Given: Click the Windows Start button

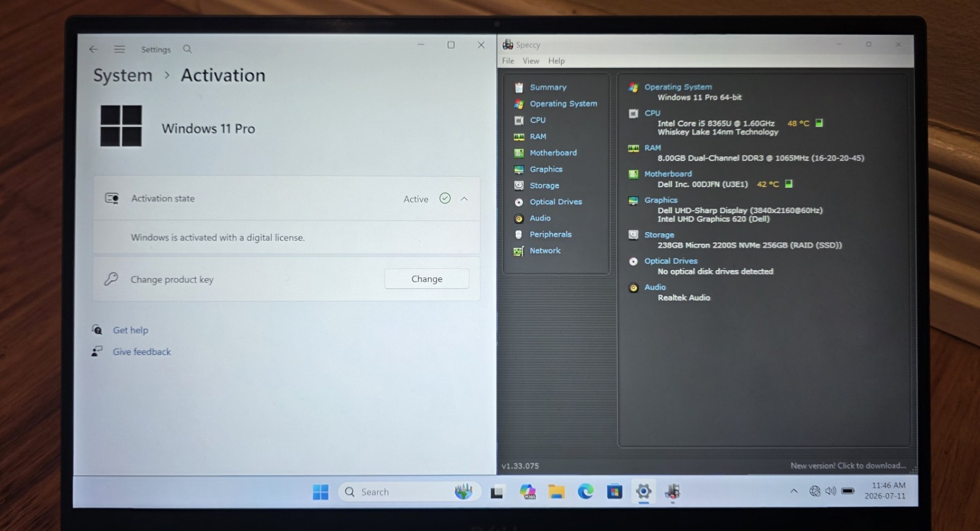Looking at the screenshot, I should [320, 492].
